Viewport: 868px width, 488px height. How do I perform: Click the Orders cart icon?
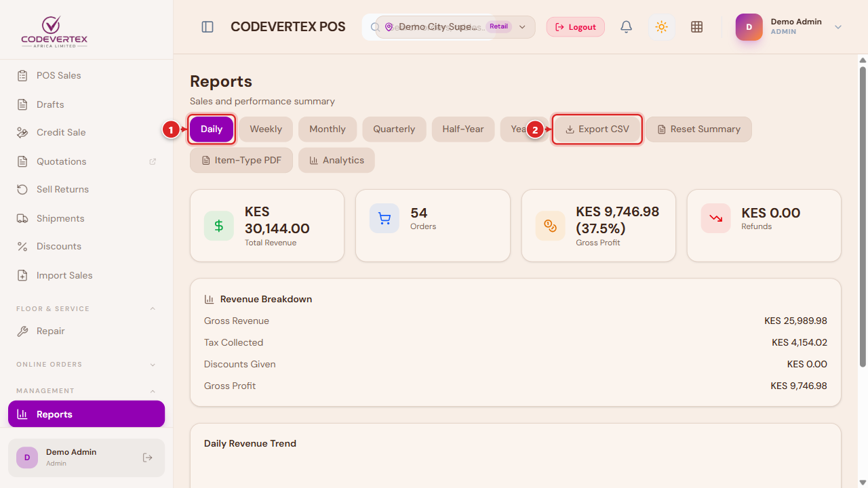pos(384,218)
